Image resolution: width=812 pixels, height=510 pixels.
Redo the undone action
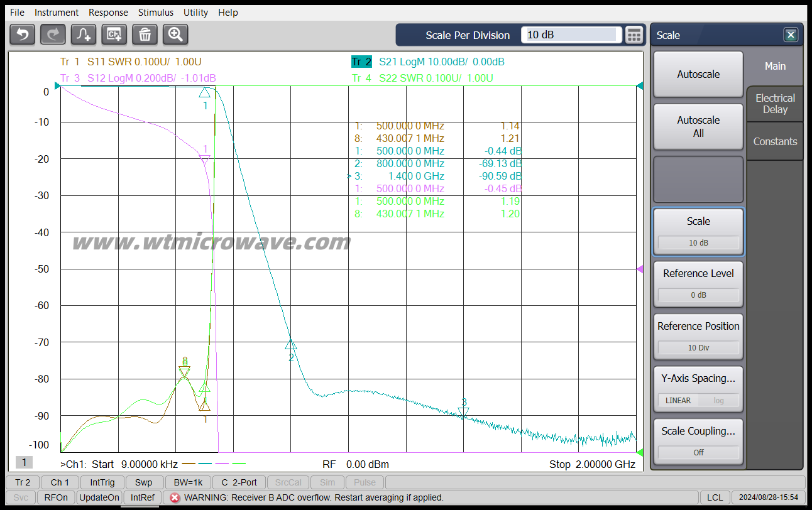click(53, 35)
